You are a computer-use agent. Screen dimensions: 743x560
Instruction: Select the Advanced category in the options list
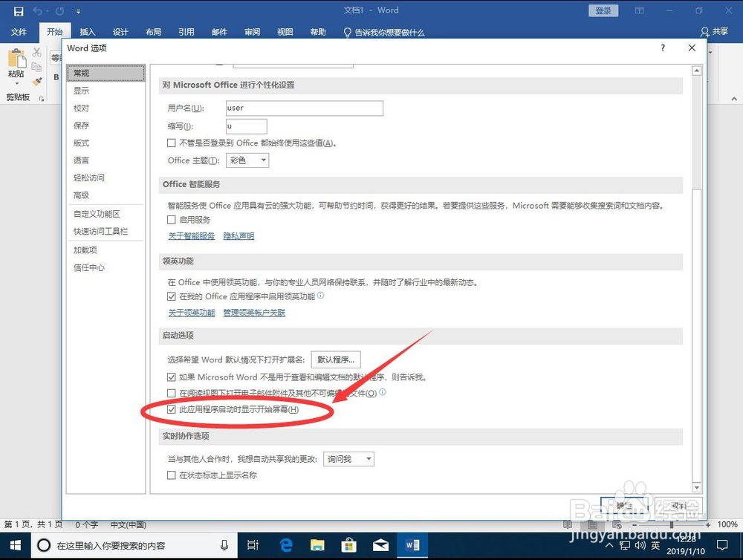coord(106,195)
